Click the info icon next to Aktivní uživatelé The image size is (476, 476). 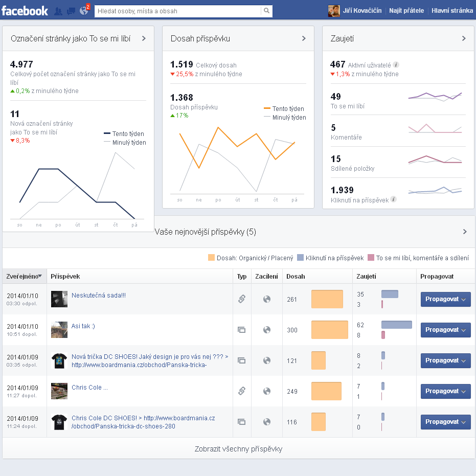click(x=396, y=64)
